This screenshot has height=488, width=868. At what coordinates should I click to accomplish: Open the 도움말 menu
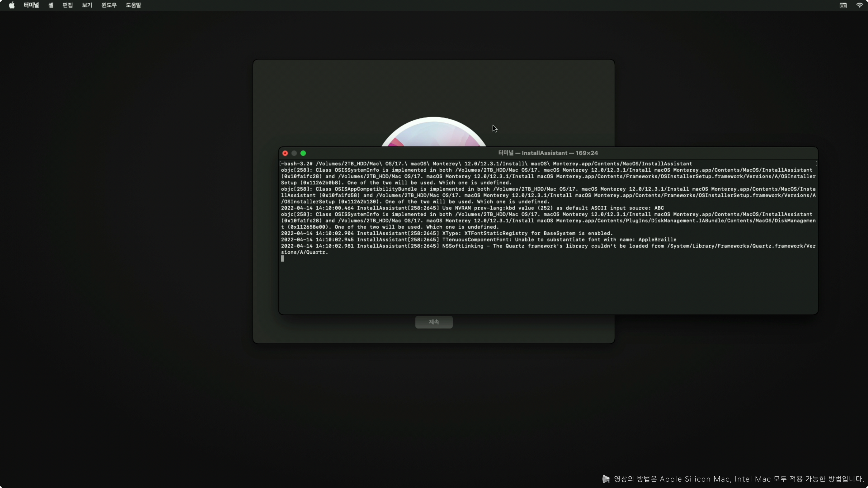coord(133,5)
